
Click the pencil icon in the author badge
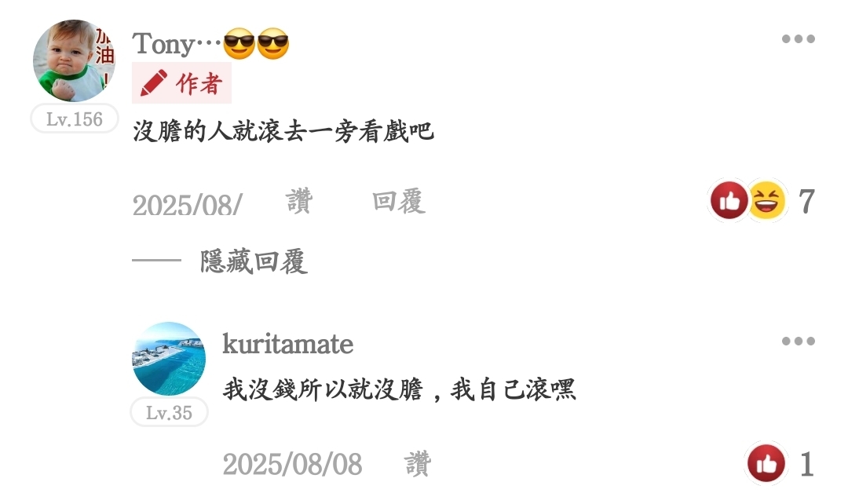pos(153,82)
